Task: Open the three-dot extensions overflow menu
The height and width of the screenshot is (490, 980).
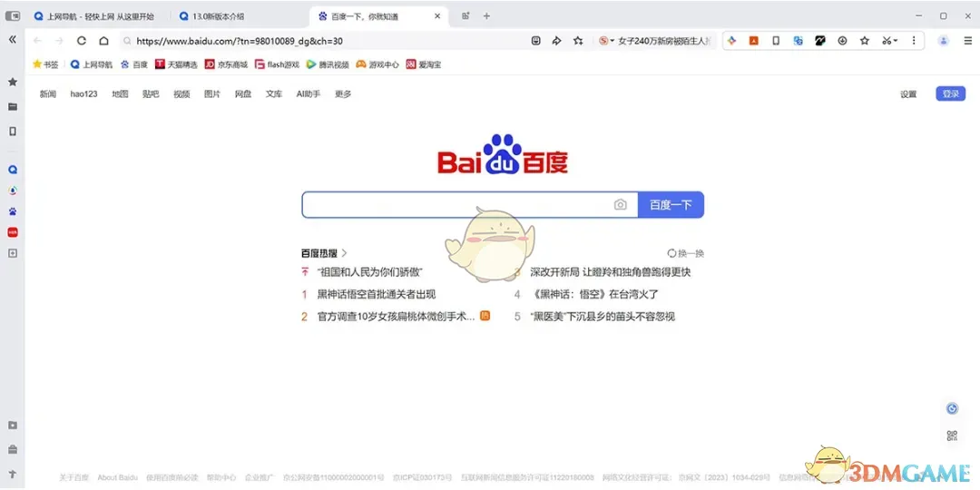Action: pos(914,41)
